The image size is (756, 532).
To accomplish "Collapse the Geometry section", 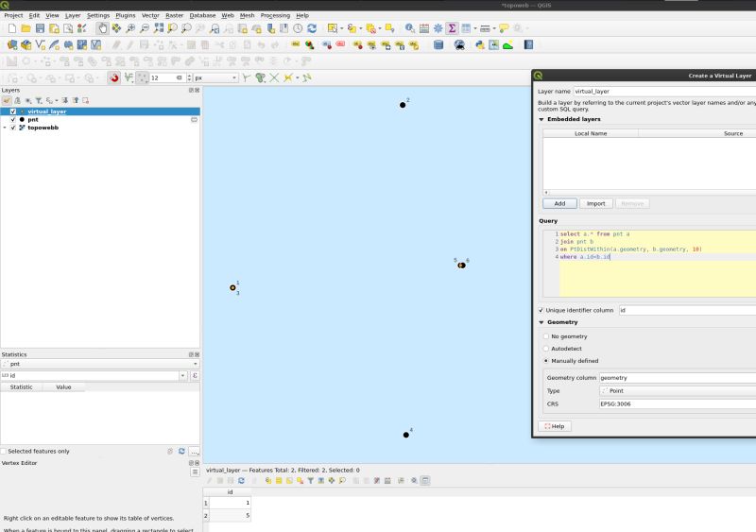I will tap(541, 322).
